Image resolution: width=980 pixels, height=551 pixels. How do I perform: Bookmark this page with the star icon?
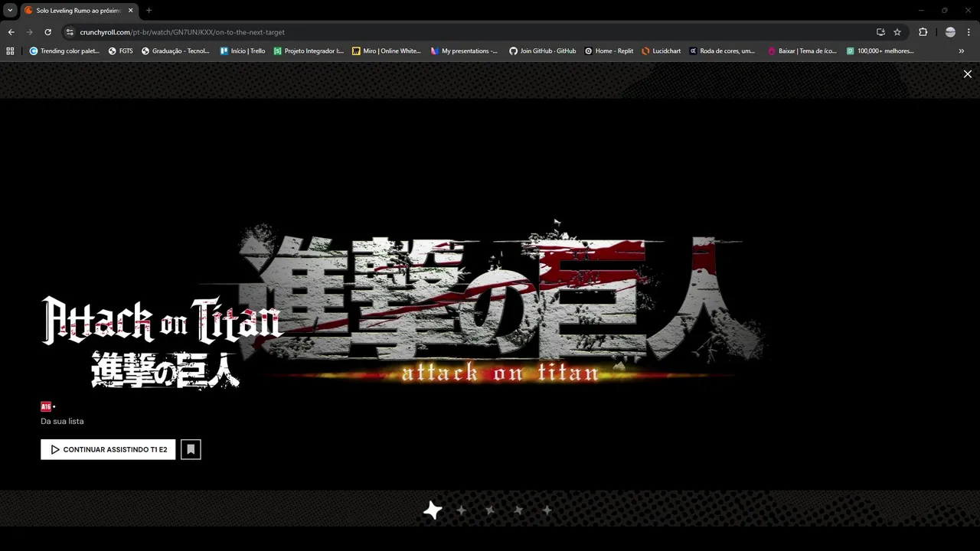(x=897, y=32)
